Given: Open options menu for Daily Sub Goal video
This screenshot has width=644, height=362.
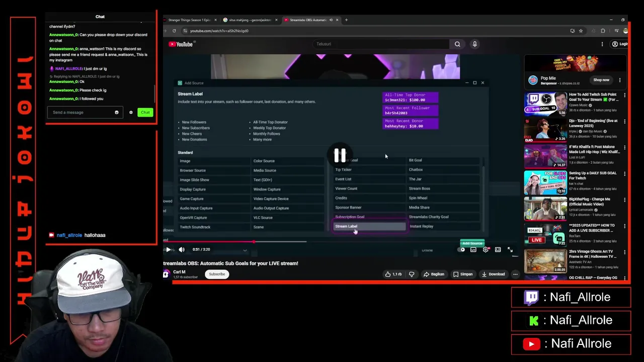Looking at the screenshot, I should pos(625,173).
